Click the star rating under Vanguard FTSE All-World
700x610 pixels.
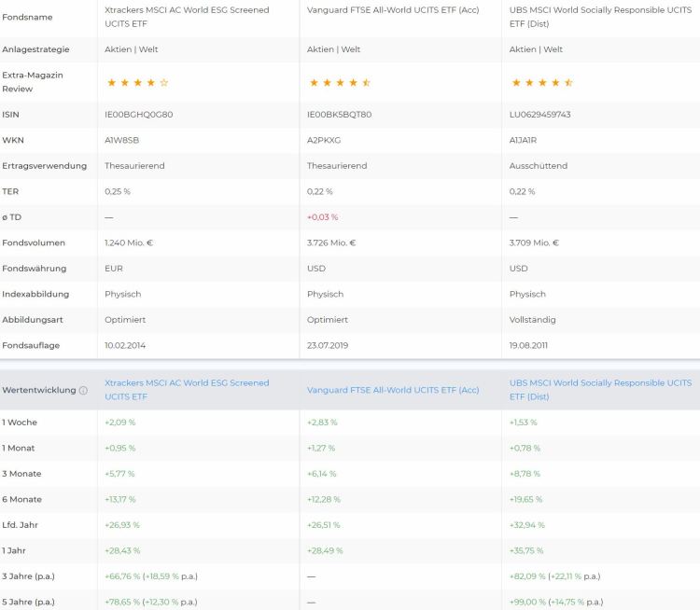pyautogui.click(x=340, y=83)
